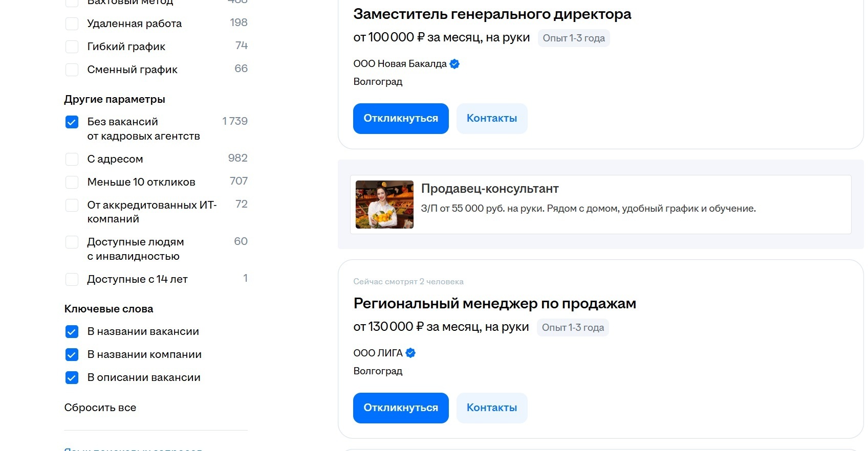The height and width of the screenshot is (451, 868).
Task: Enable the Доступные с 14 лет filter
Action: click(x=72, y=279)
